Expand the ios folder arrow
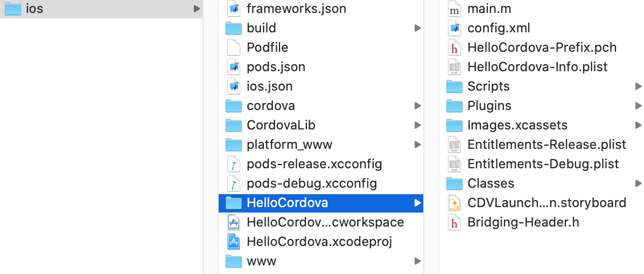The image size is (644, 274). [197, 9]
